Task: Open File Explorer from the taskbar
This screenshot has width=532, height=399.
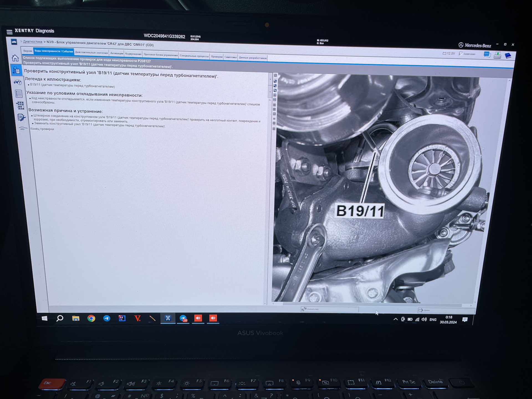Action: 76,318
